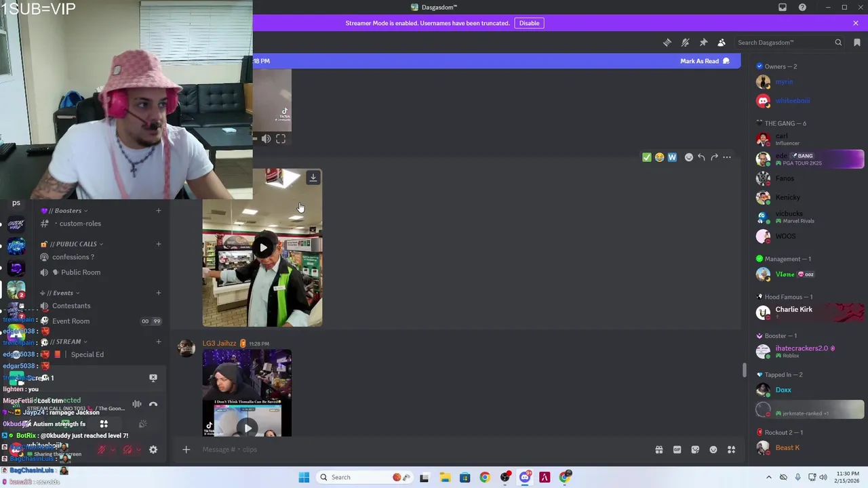Disable Streamer Mode
The width and height of the screenshot is (868, 488).
[529, 23]
